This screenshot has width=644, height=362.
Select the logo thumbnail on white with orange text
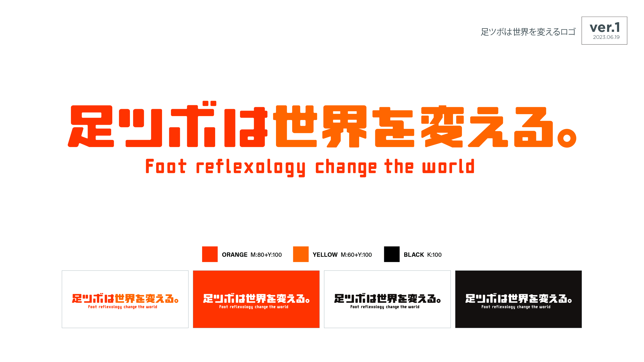coord(125,299)
